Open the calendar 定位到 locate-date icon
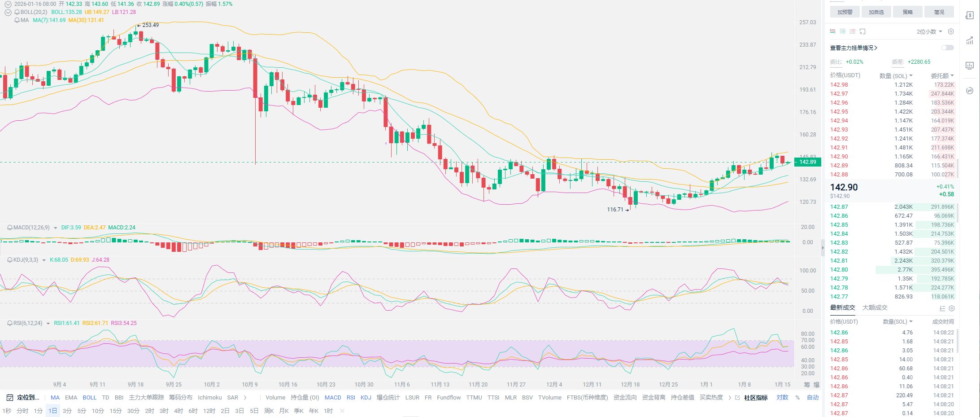The height and width of the screenshot is (417, 980). pos(10,398)
